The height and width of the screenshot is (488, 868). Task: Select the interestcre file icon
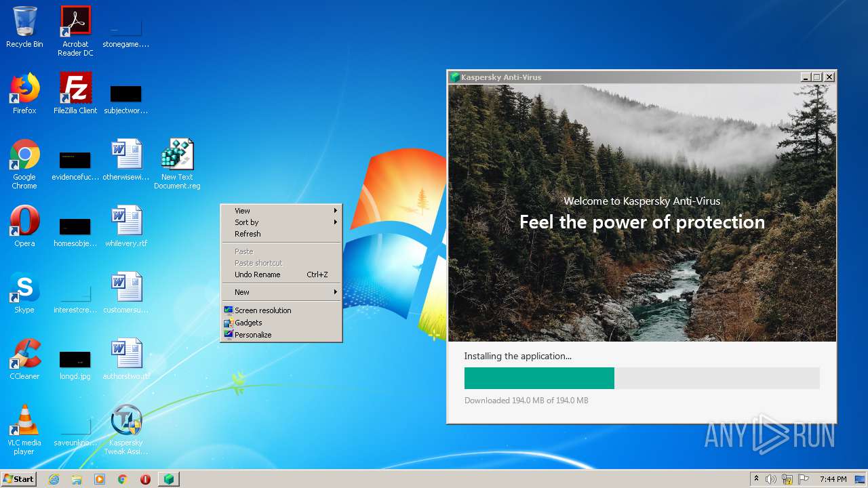click(x=75, y=298)
